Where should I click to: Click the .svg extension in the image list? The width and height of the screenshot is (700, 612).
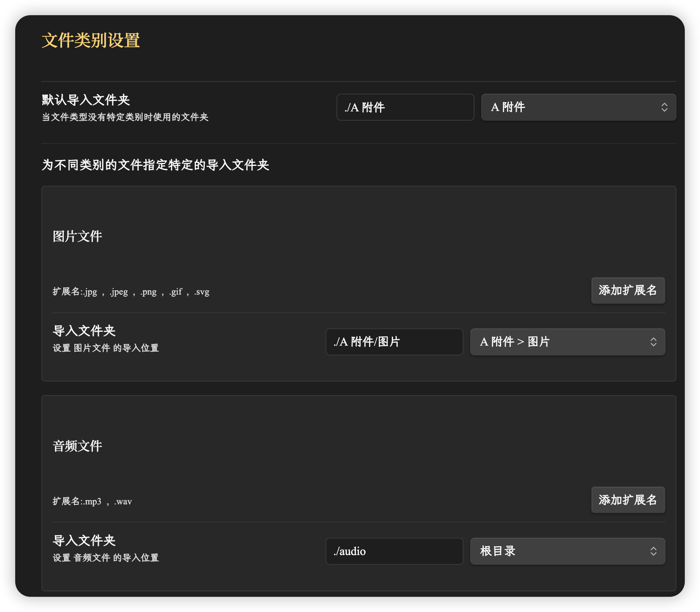pos(202,292)
